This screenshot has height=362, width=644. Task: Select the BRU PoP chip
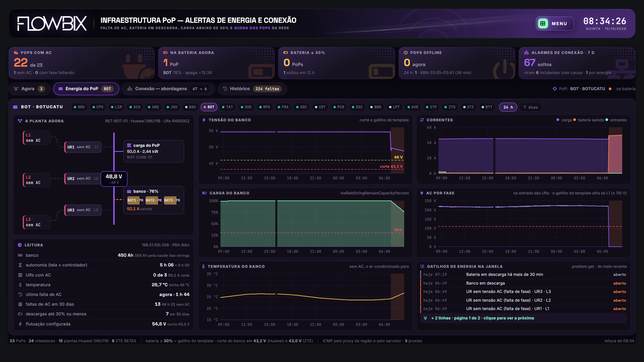click(79, 107)
